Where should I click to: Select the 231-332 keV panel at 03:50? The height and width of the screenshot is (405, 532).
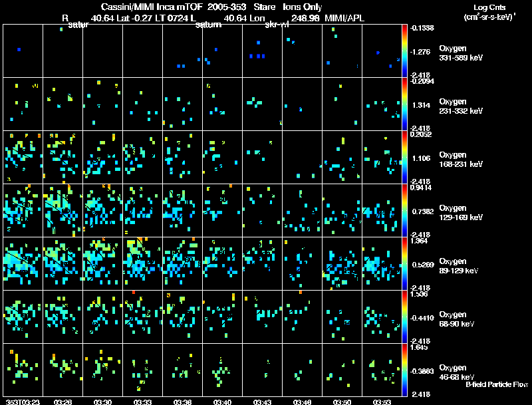[x=342, y=104]
